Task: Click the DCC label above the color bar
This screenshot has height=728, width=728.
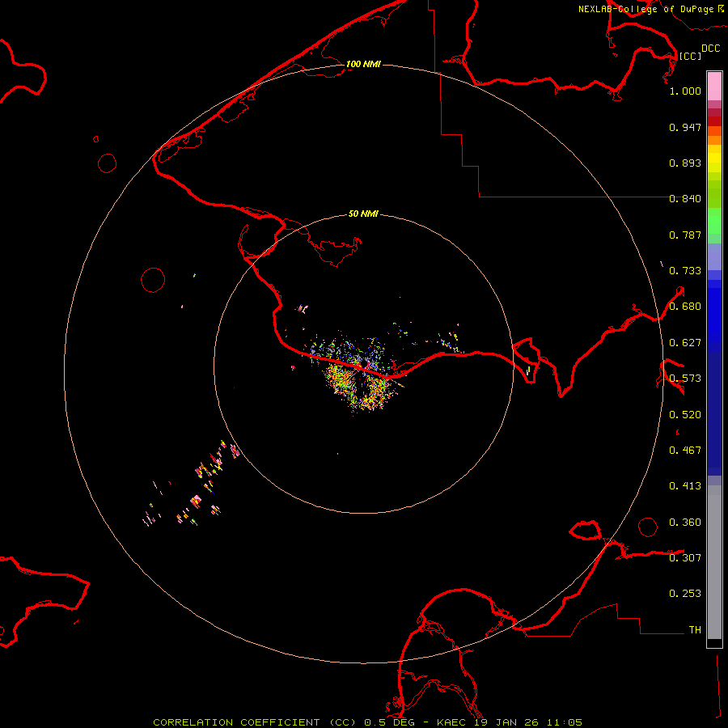Action: (710, 49)
